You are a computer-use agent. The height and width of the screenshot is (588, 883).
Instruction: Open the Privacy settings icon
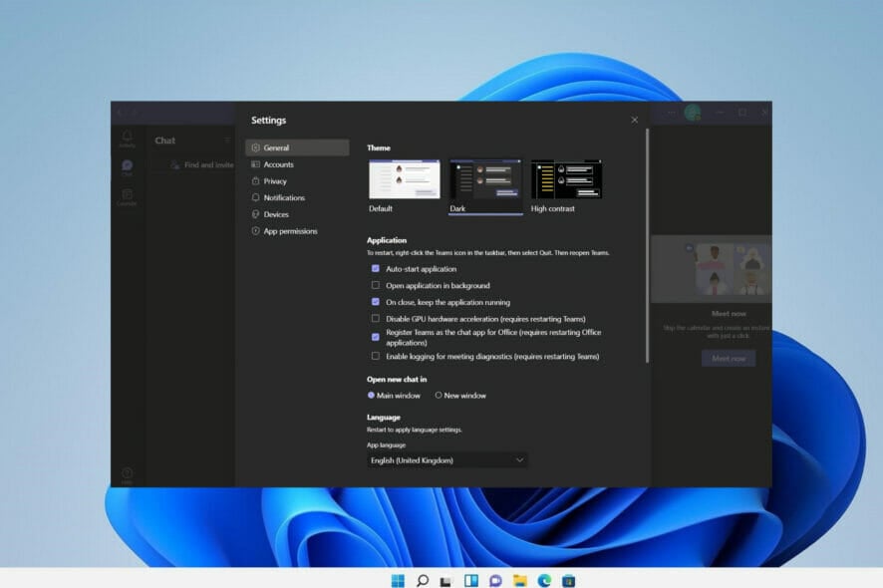tap(258, 180)
